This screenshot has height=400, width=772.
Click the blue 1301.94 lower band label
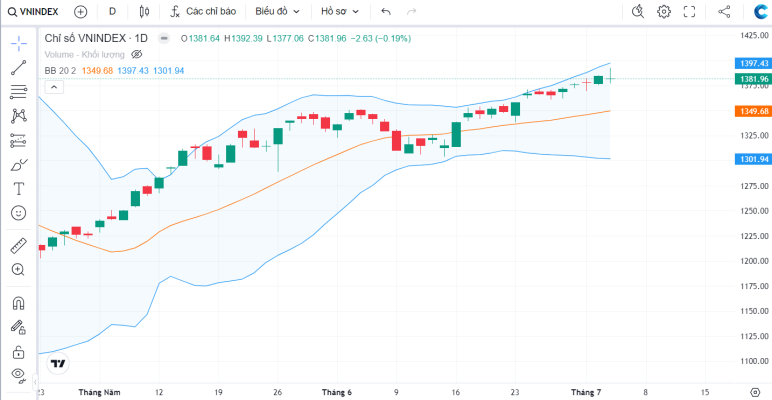tap(753, 159)
